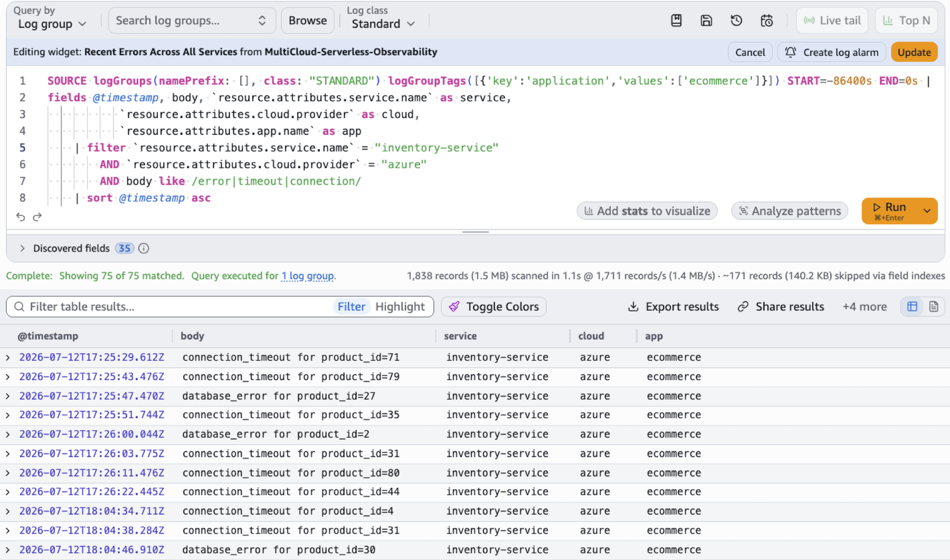Click the undo arrow under the editor
This screenshot has width=950, height=560.
pyautogui.click(x=21, y=217)
